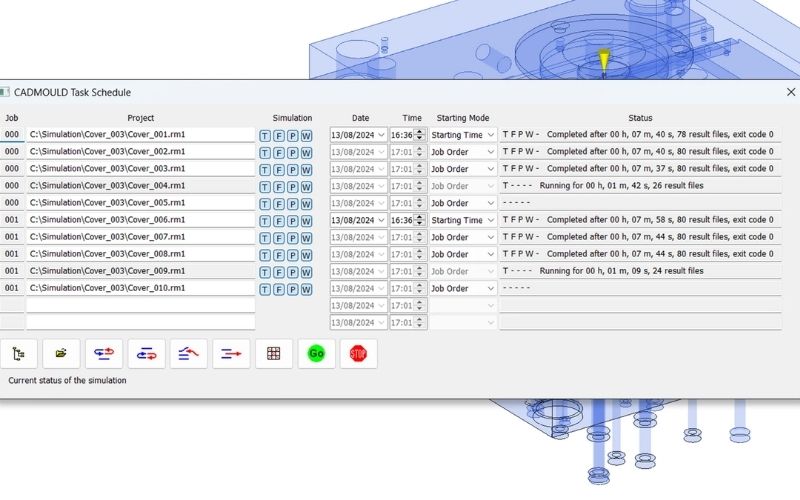Image resolution: width=800 pixels, height=500 pixels.
Task: Increase start time for Cover_001.rm1
Action: pos(419,132)
